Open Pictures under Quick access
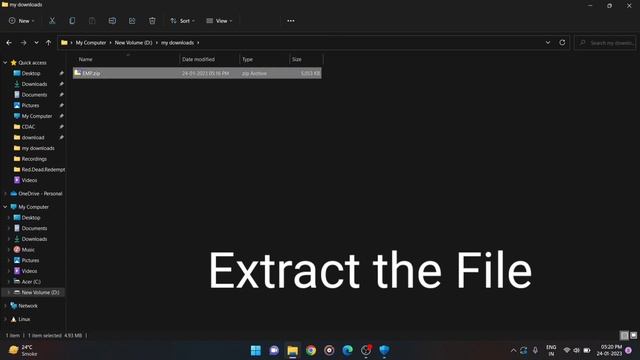The image size is (640, 360). [x=30, y=105]
